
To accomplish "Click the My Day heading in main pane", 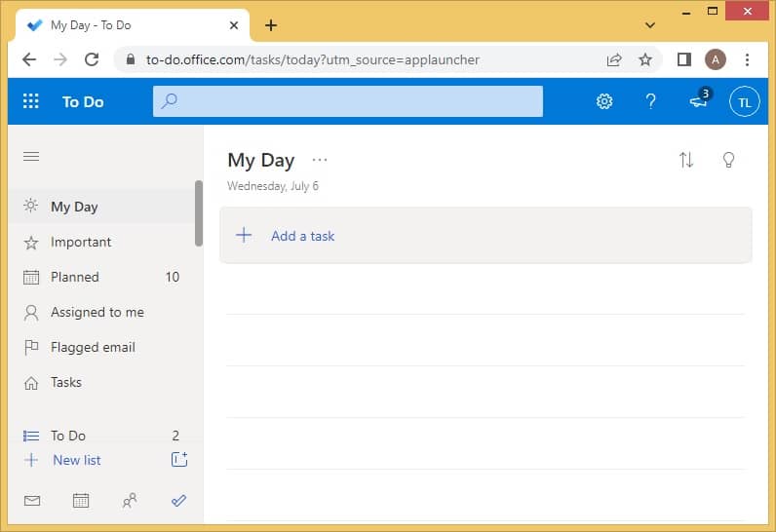I will [261, 160].
